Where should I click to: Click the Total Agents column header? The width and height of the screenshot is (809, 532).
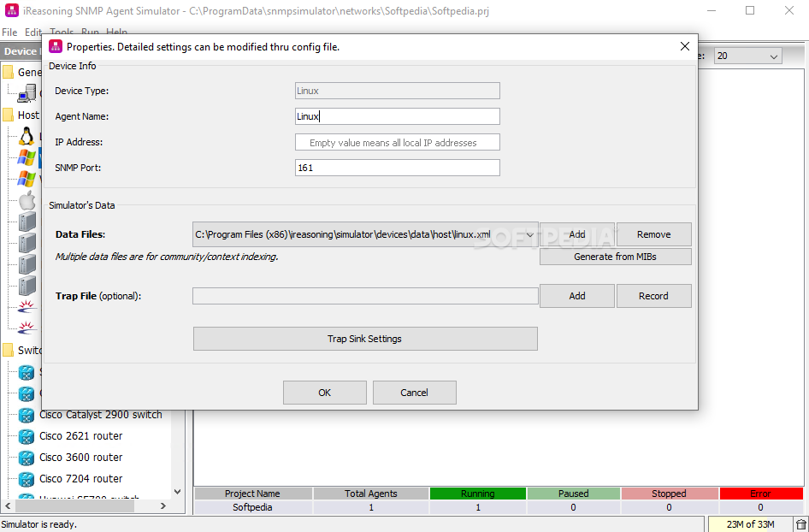371,494
